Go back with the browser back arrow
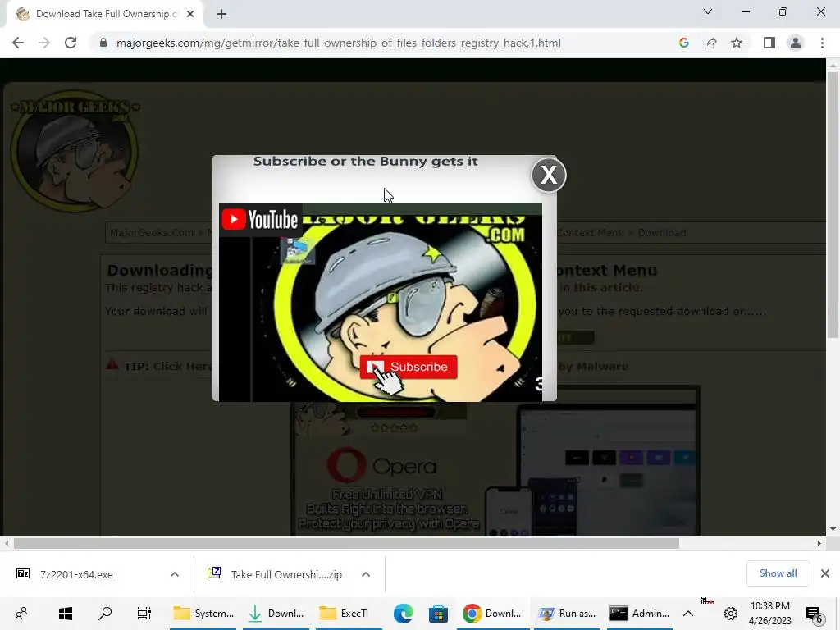This screenshot has height=630, width=840. [18, 43]
